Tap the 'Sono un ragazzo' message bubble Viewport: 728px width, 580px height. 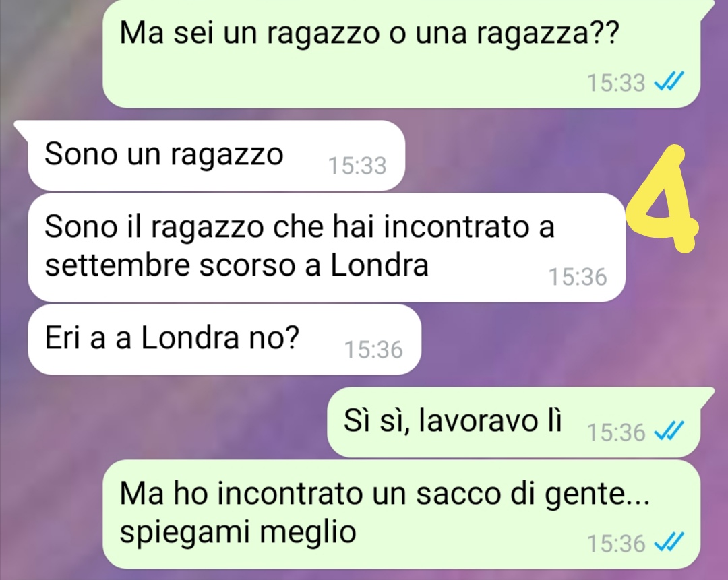click(216, 156)
